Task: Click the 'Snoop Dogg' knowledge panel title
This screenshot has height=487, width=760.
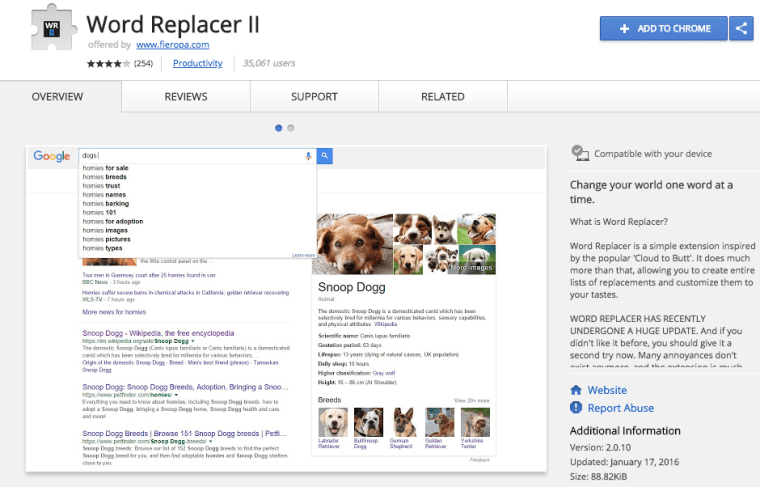Action: [x=351, y=287]
